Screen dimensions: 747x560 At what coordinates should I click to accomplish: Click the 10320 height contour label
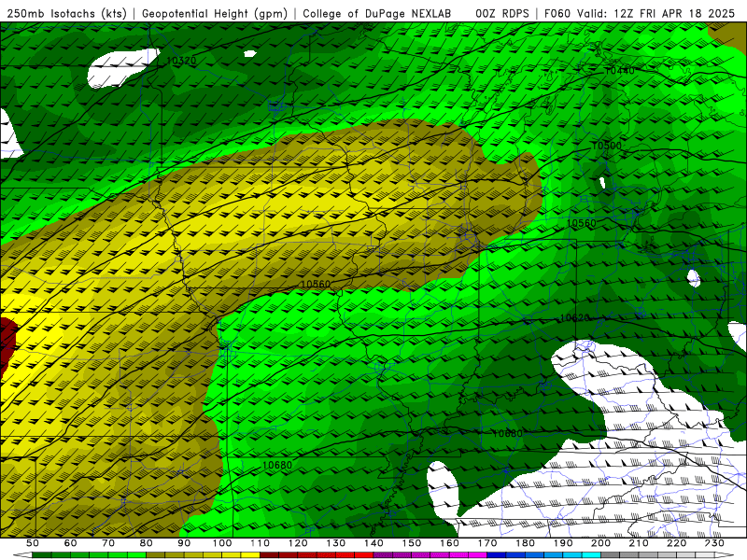tap(181, 61)
